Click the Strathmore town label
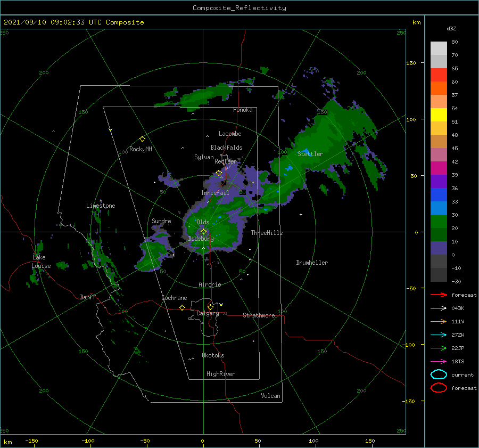The height and width of the screenshot is (448, 479). [259, 315]
